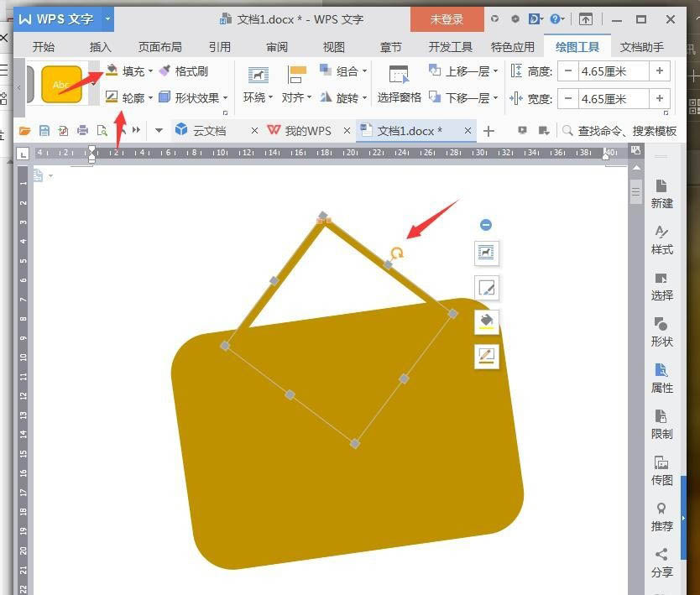This screenshot has width=700, height=595.
Task: Increase the 高度 height with plus button
Action: click(660, 71)
